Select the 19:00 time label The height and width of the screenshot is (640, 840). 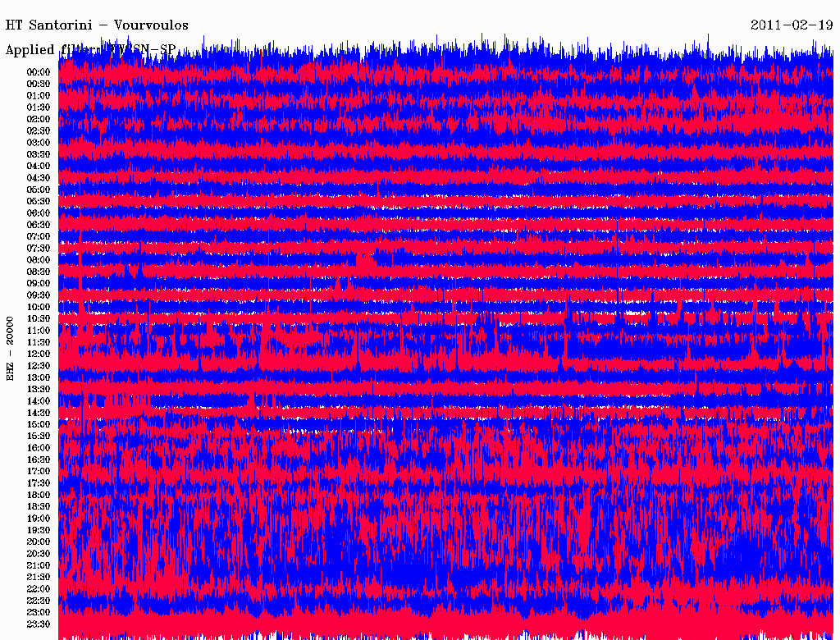tap(39, 519)
